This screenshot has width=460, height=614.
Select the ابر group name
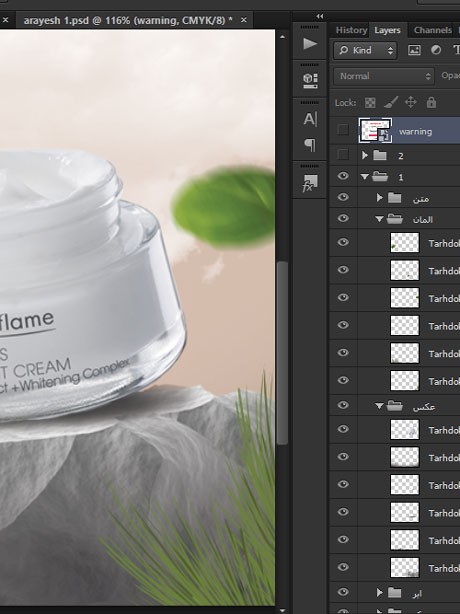click(x=417, y=594)
